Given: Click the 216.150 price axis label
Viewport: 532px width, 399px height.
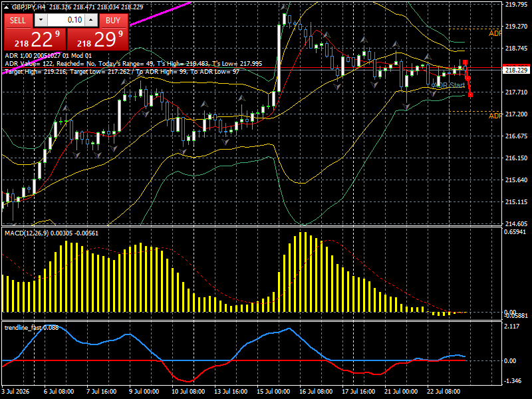Looking at the screenshot, I should (x=516, y=158).
